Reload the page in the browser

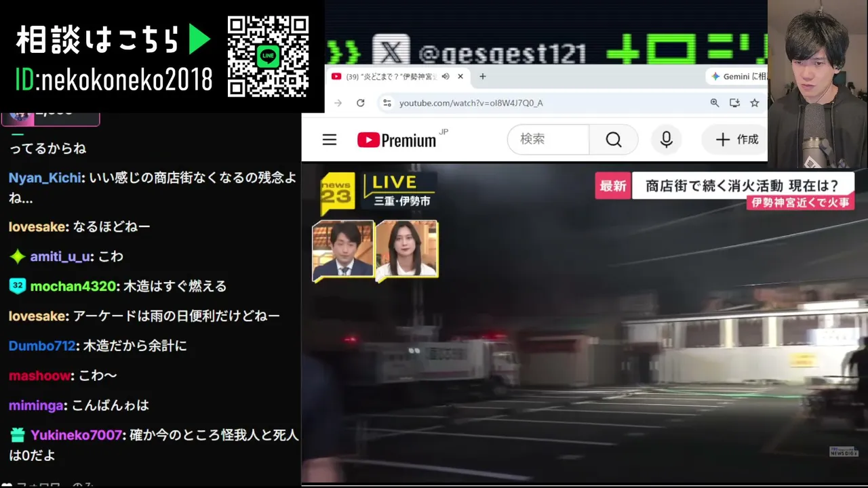point(361,103)
